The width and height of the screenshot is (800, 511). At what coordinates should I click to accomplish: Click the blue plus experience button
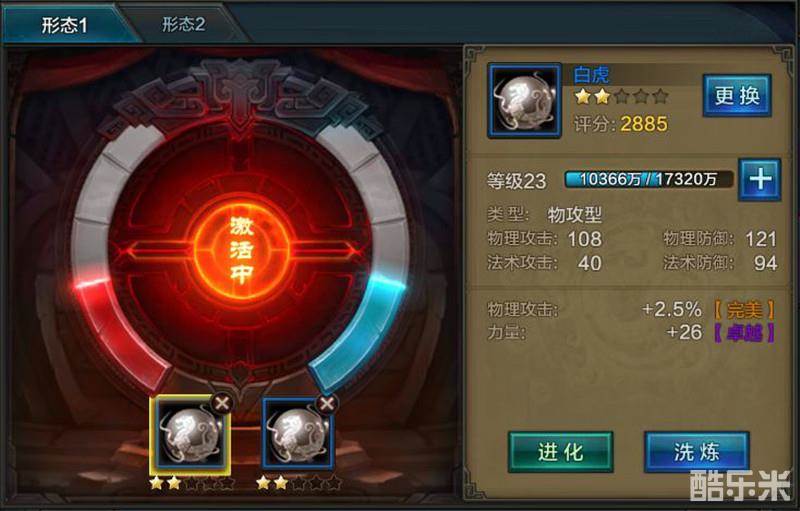click(760, 180)
